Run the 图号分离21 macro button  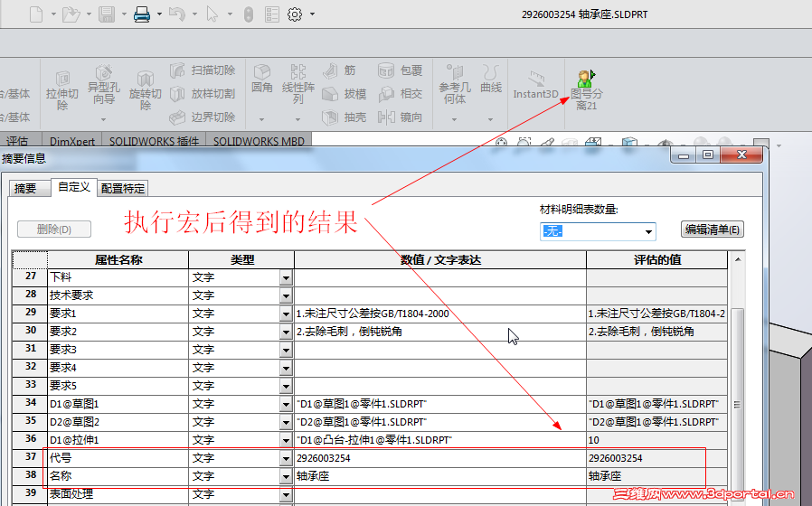(586, 90)
